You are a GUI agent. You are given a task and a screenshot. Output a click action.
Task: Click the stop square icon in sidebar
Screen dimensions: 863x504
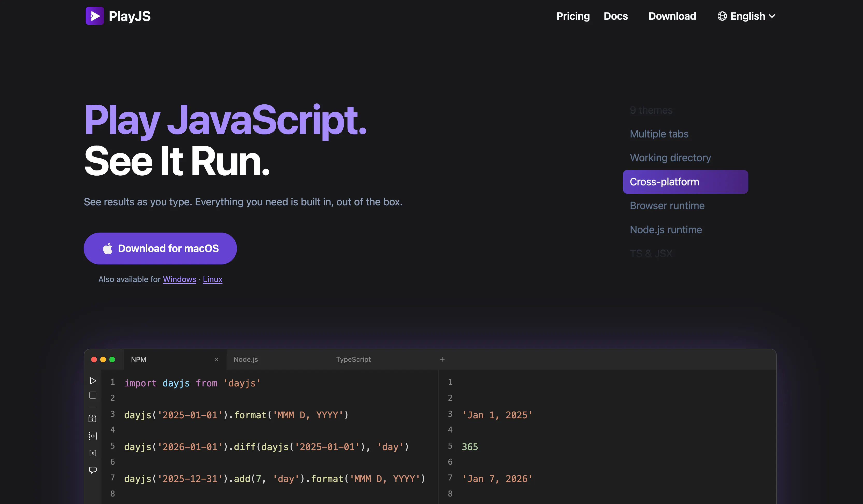click(93, 395)
